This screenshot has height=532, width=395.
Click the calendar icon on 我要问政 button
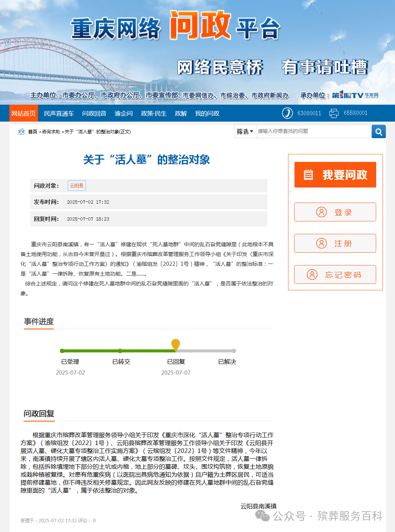[308, 174]
